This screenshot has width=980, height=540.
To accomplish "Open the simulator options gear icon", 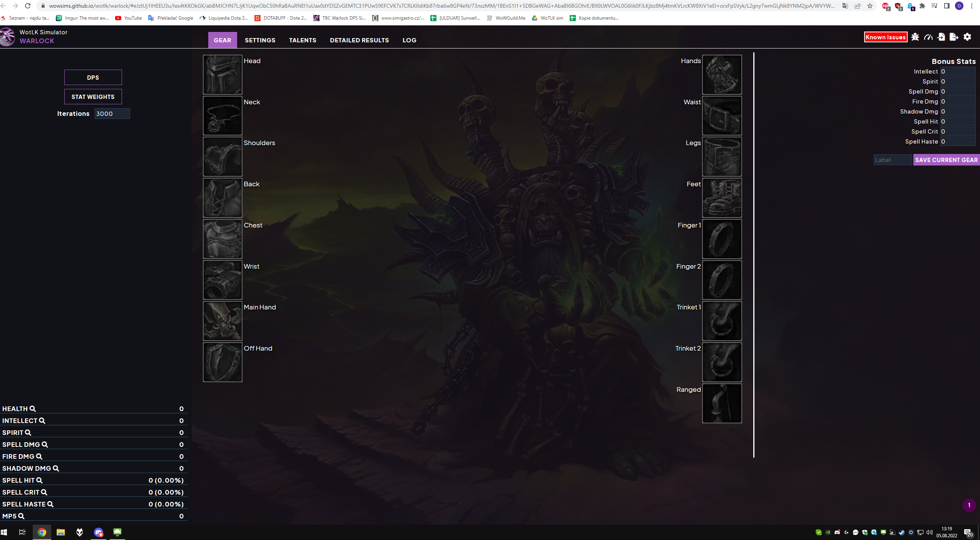I will pos(967,37).
